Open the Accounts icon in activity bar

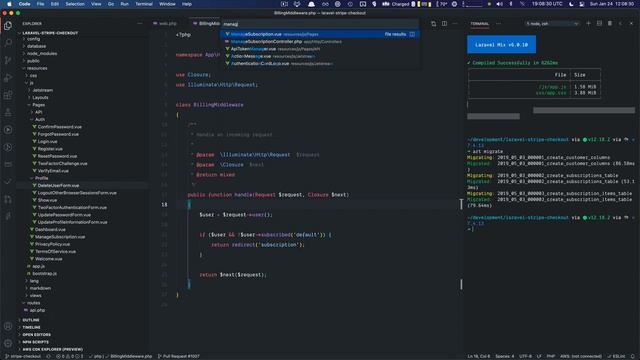(x=8, y=326)
